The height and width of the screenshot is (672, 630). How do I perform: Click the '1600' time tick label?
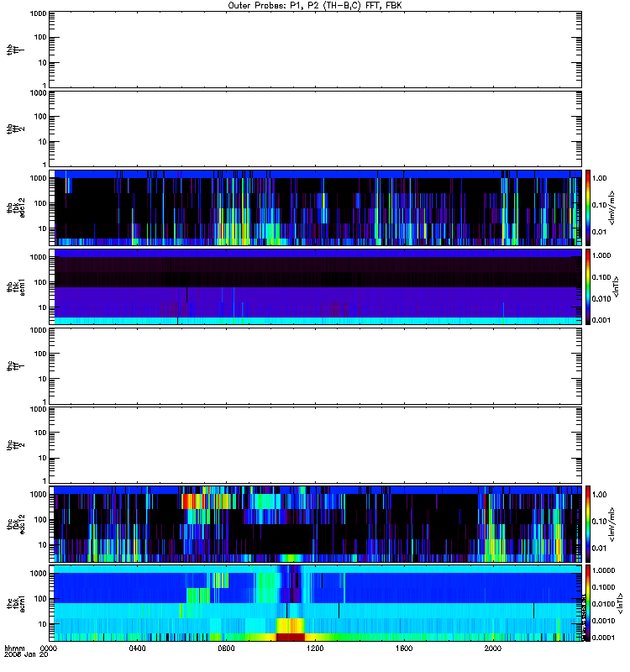point(404,648)
